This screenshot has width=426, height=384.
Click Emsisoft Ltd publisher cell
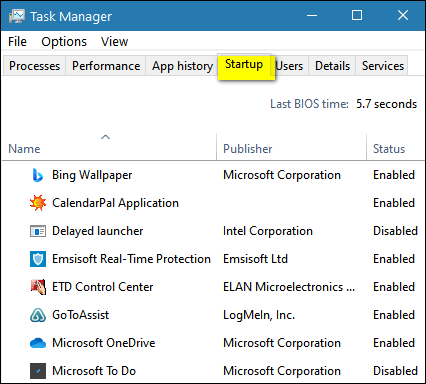[255, 259]
